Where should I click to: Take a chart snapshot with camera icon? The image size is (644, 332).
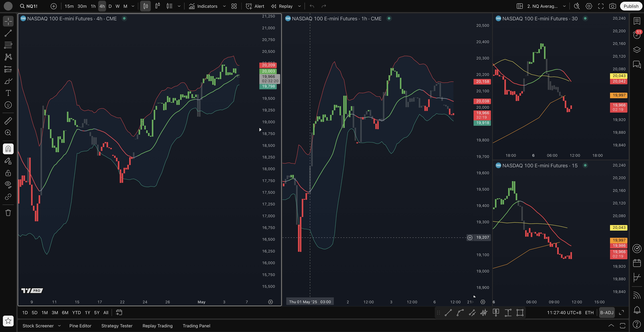pos(612,6)
